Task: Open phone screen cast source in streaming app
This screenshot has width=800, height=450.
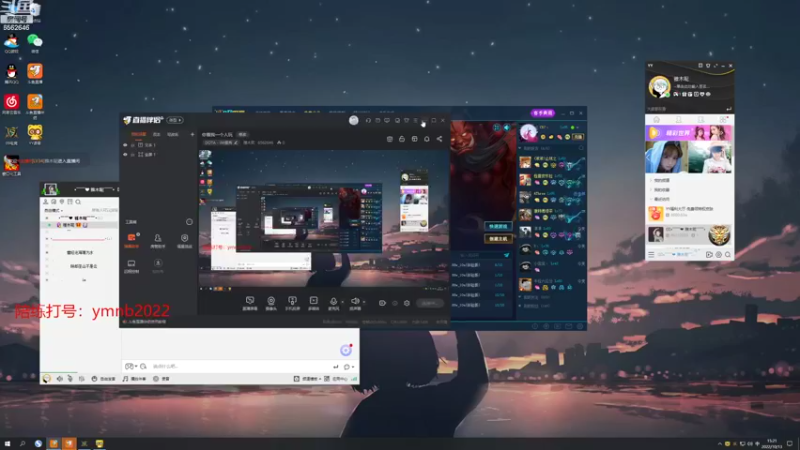Action: [292, 303]
